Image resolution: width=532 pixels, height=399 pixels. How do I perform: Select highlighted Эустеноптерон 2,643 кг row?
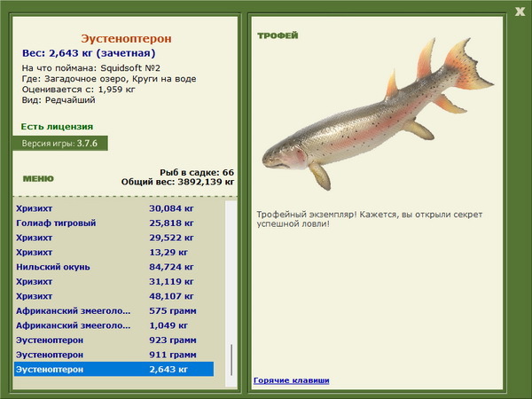[x=114, y=369]
